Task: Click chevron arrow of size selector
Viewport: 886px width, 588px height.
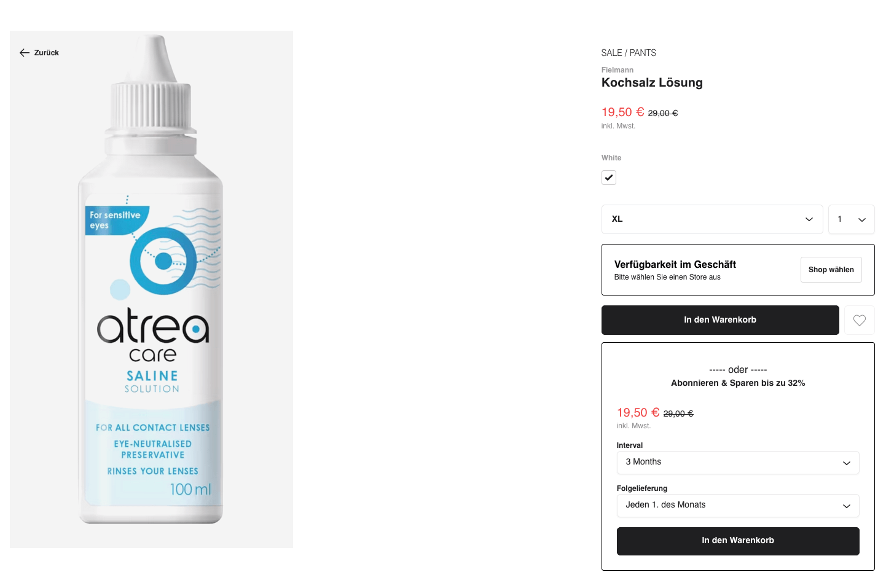Action: pos(809,219)
